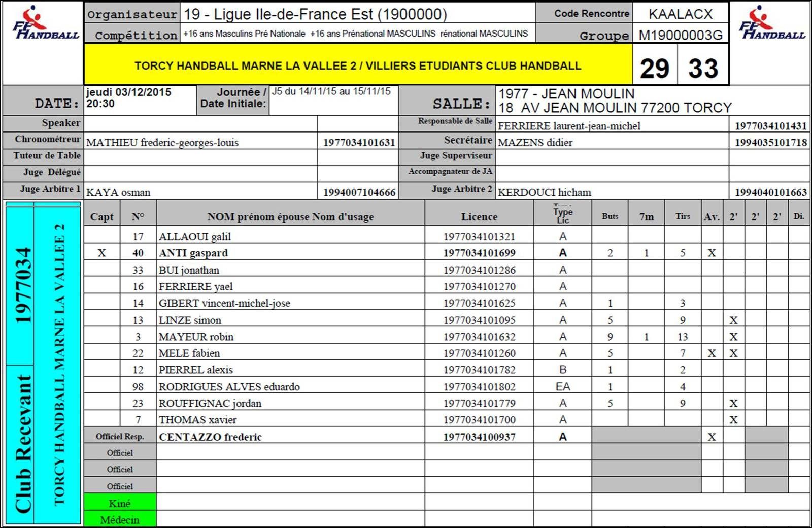Click secretary MAZENS didier
The height and width of the screenshot is (528, 812).
pos(535,143)
